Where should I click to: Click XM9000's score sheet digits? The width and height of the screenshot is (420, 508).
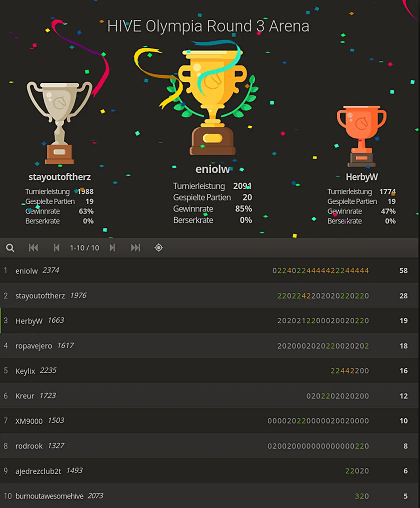click(318, 421)
